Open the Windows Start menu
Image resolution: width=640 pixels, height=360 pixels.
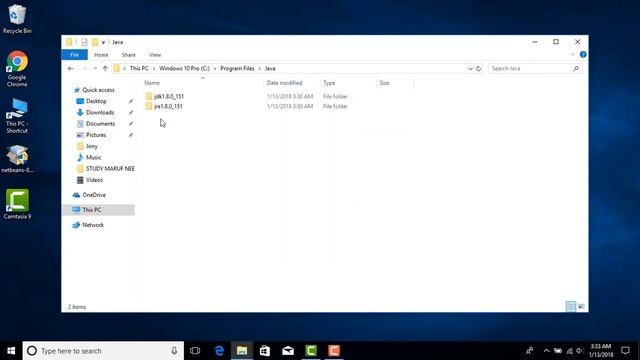(11, 351)
